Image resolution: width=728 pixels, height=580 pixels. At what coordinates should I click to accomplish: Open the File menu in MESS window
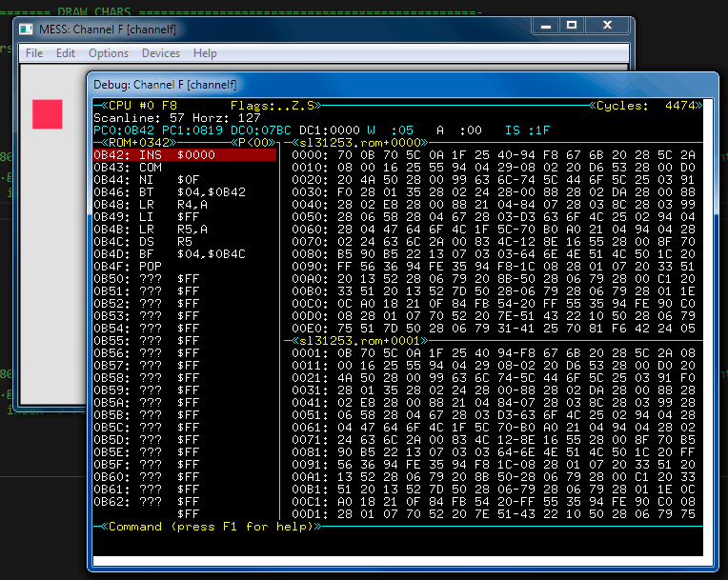coord(34,53)
